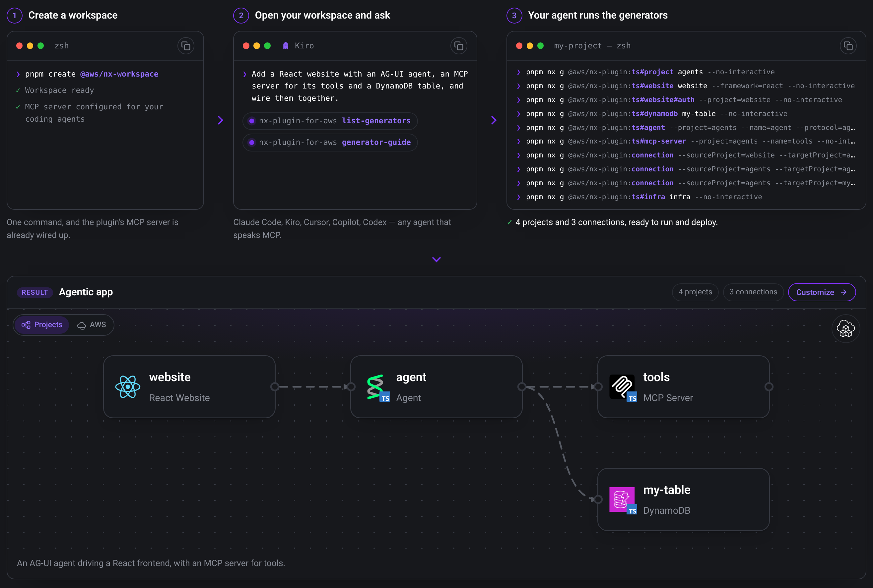The height and width of the screenshot is (588, 873).
Task: Click the down chevron above the result panel
Action: [x=436, y=260]
